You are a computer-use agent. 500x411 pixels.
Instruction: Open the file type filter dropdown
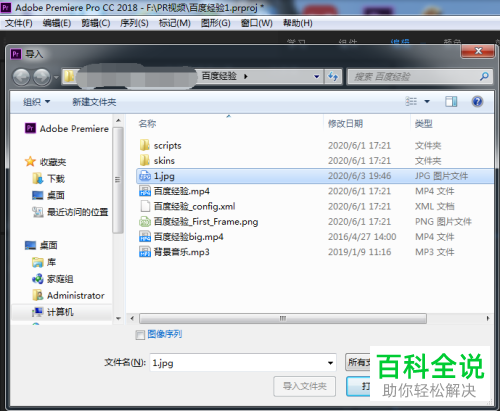coord(358,362)
